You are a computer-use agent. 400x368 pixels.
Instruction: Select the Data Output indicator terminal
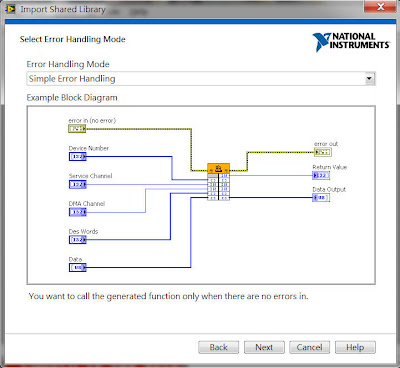(x=321, y=198)
